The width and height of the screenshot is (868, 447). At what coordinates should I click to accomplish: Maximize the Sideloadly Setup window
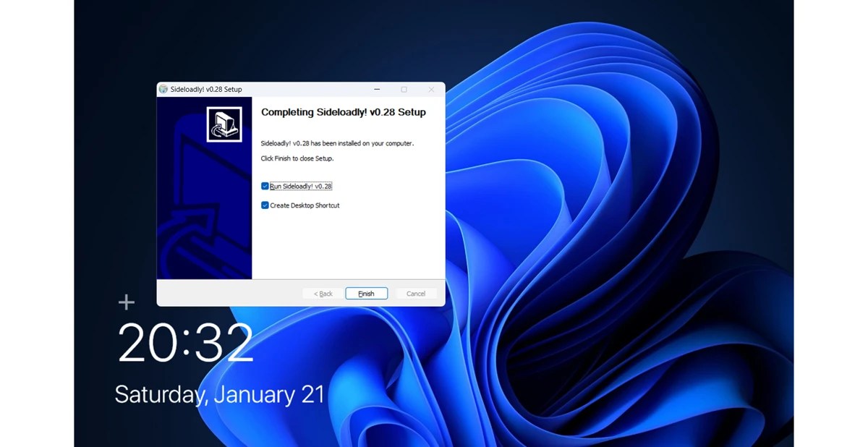tap(404, 89)
